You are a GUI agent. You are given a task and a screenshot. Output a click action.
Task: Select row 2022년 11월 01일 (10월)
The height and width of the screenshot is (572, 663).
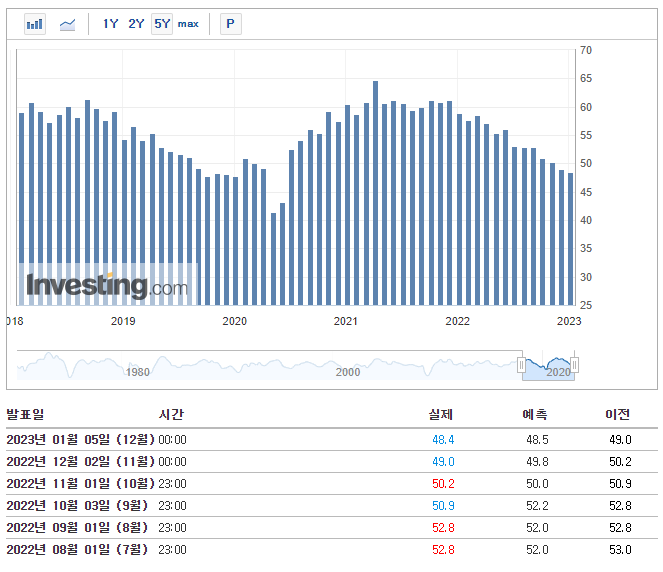click(x=332, y=484)
